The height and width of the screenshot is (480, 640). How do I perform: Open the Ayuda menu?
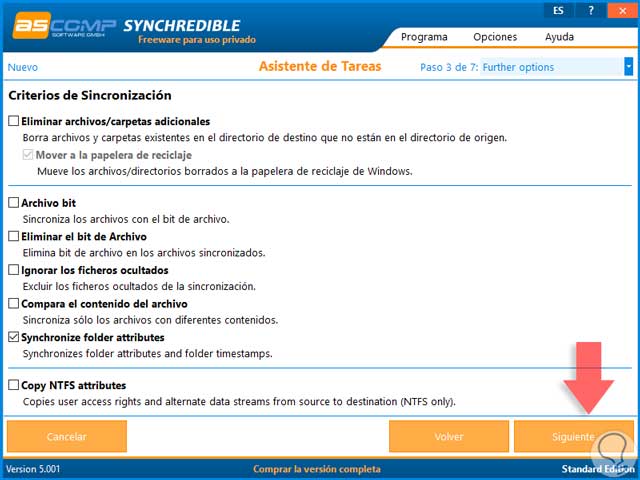tap(559, 37)
